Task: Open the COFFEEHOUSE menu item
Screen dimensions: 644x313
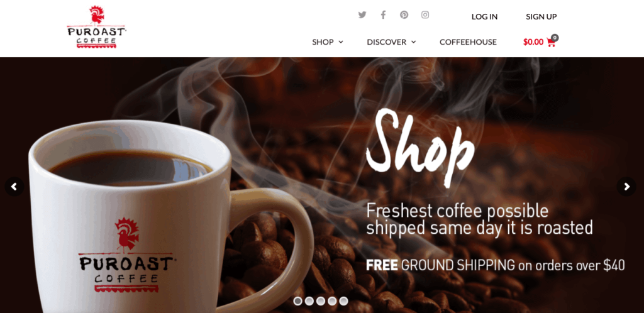Action: point(468,42)
